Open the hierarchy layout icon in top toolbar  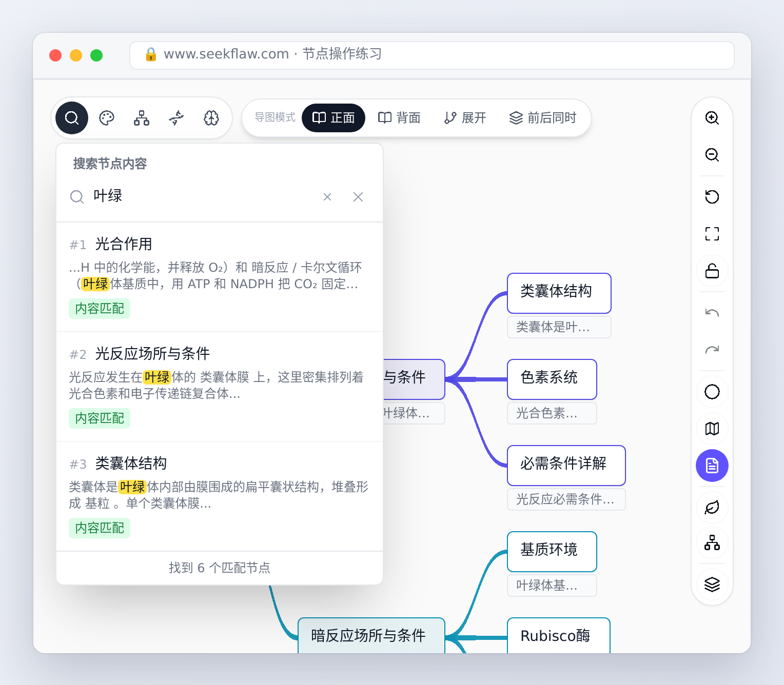point(142,118)
